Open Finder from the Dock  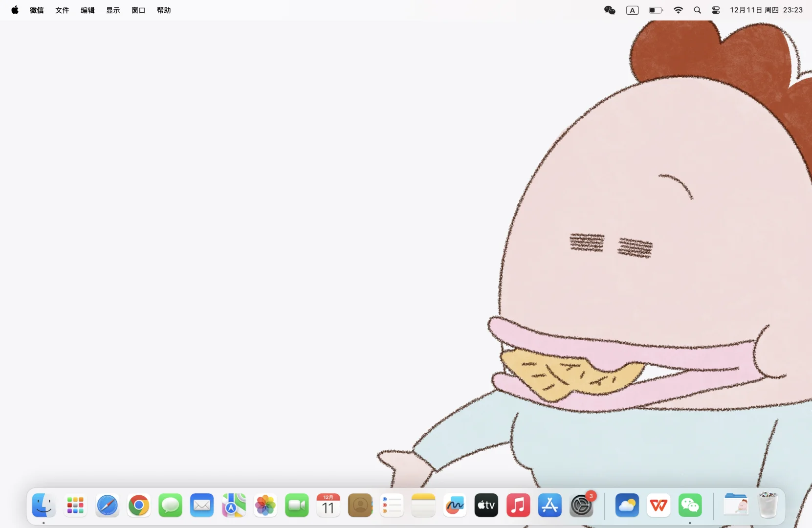pos(44,506)
